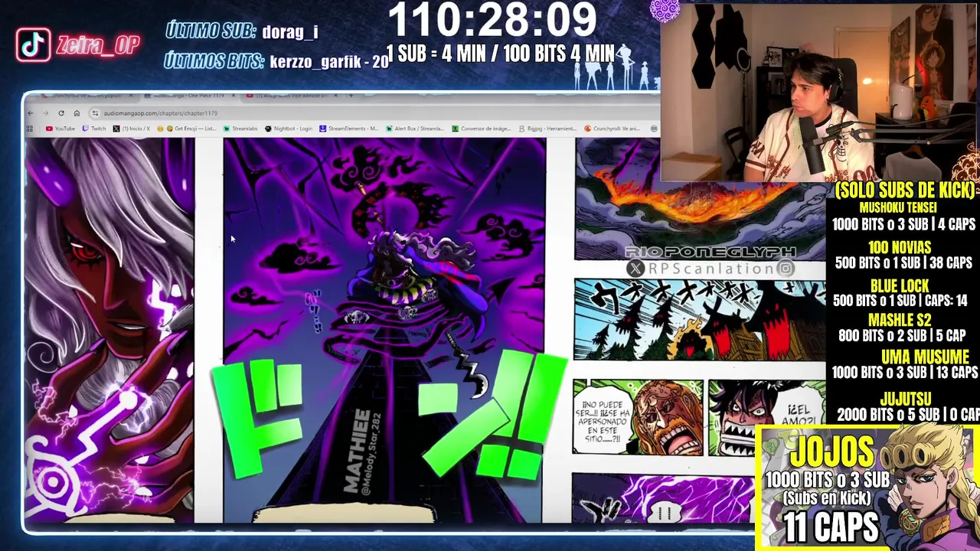This screenshot has width=980, height=551.
Task: Click the kerzzo_garfik - 20 bits text
Action: [x=329, y=62]
